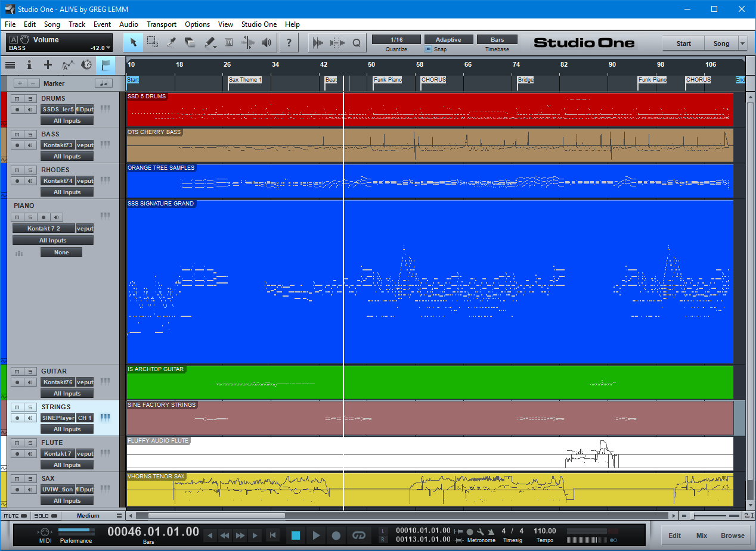Switch to Song page

(721, 43)
